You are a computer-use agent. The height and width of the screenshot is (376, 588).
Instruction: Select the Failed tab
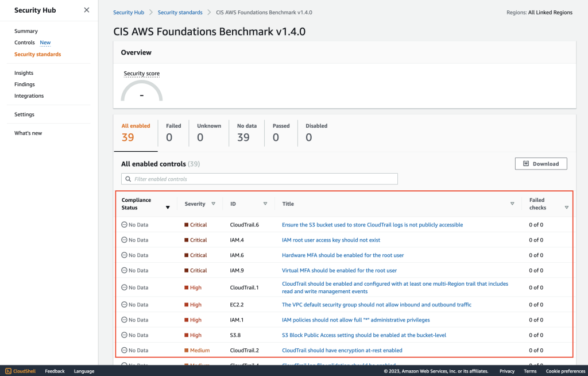173,133
